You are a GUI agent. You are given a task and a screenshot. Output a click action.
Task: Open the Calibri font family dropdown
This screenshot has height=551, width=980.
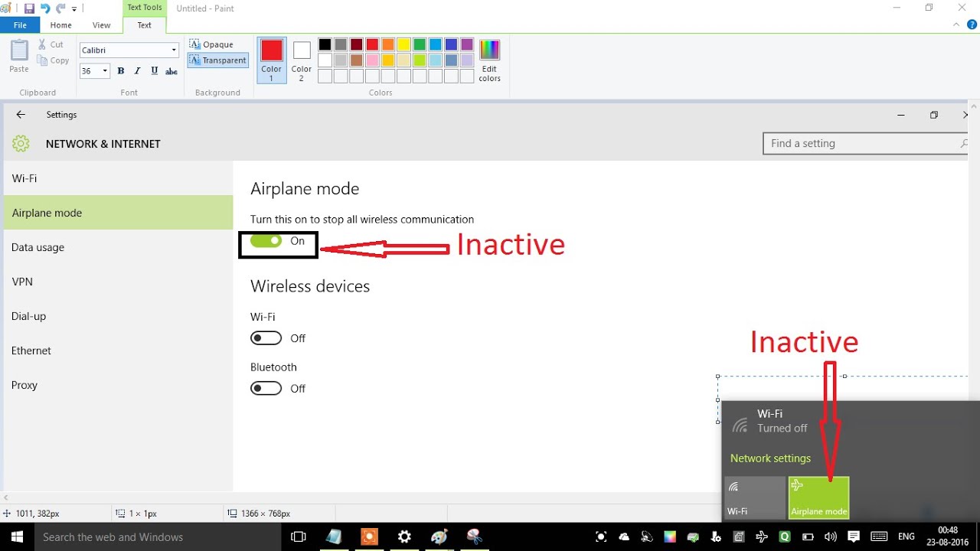coord(174,51)
